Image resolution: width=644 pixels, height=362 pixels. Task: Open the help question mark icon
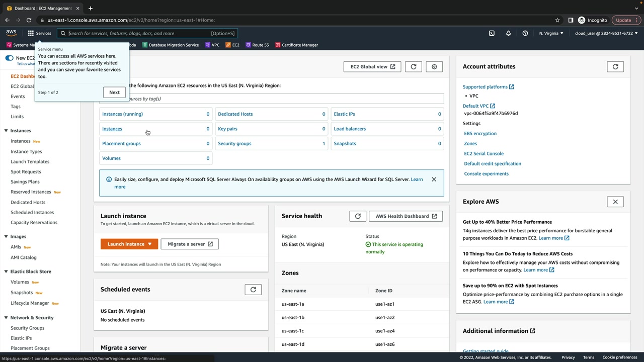tap(525, 33)
